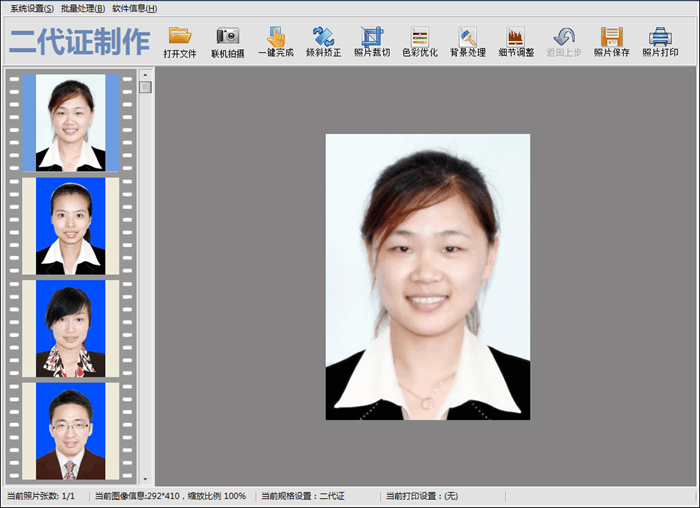The width and height of the screenshot is (700, 508).
Task: Open the 软件信息(H) menu
Action: click(x=134, y=8)
